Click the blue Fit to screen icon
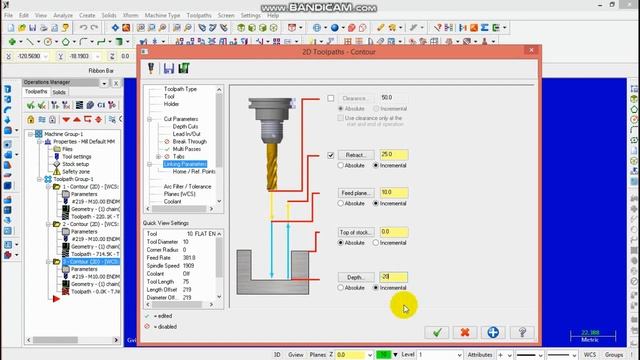640x360 pixels. point(115,28)
